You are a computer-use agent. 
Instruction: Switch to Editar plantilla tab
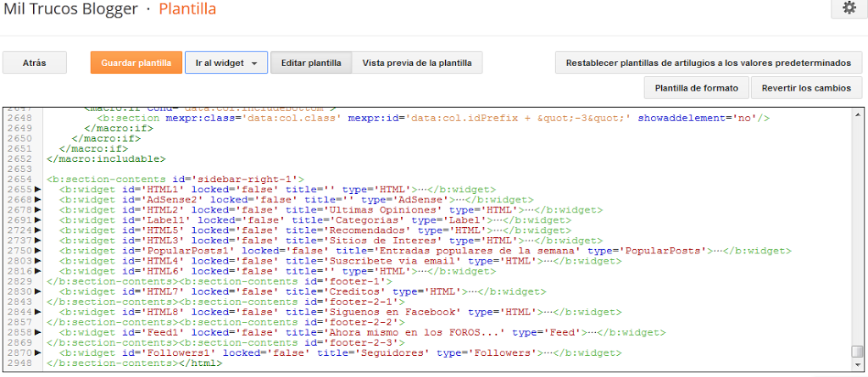tap(311, 63)
